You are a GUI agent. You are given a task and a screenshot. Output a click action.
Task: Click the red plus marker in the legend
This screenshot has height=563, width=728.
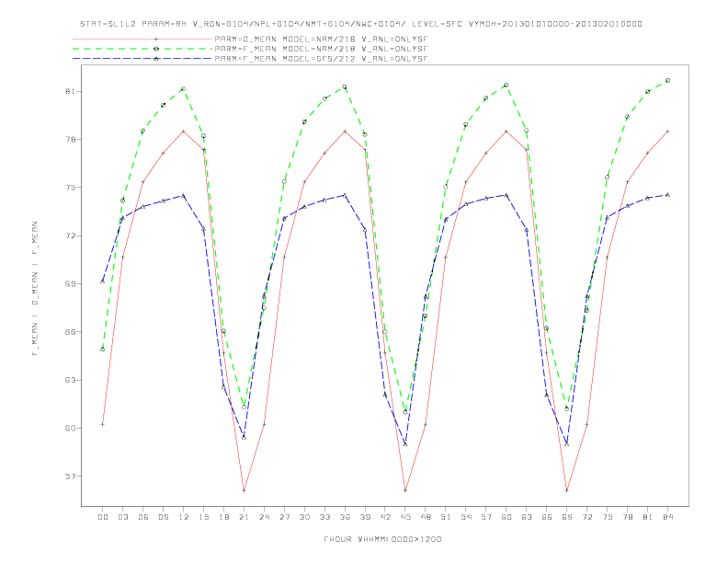156,39
